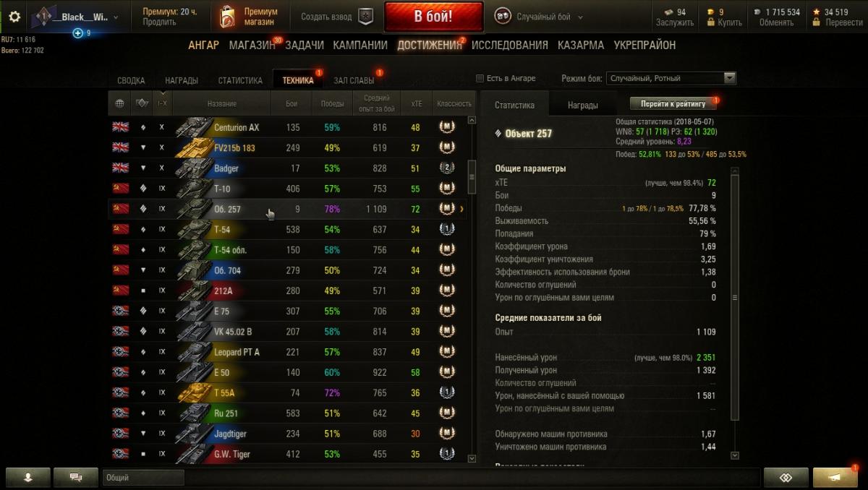
Task: Switch to the Зал славы tab
Action: coord(354,80)
